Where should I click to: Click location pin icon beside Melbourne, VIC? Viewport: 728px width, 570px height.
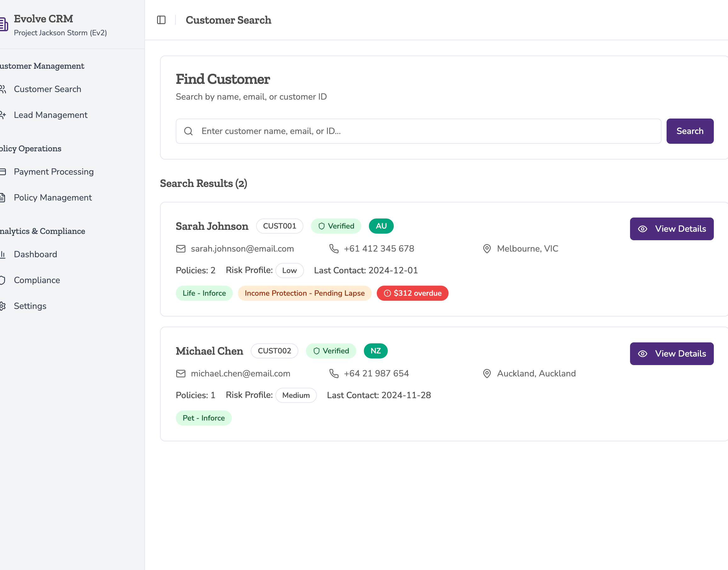[x=487, y=249]
